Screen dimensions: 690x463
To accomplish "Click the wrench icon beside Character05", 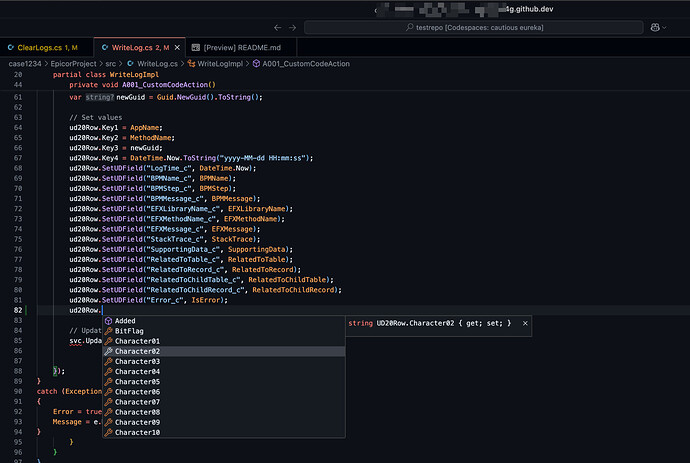I will 109,382.
